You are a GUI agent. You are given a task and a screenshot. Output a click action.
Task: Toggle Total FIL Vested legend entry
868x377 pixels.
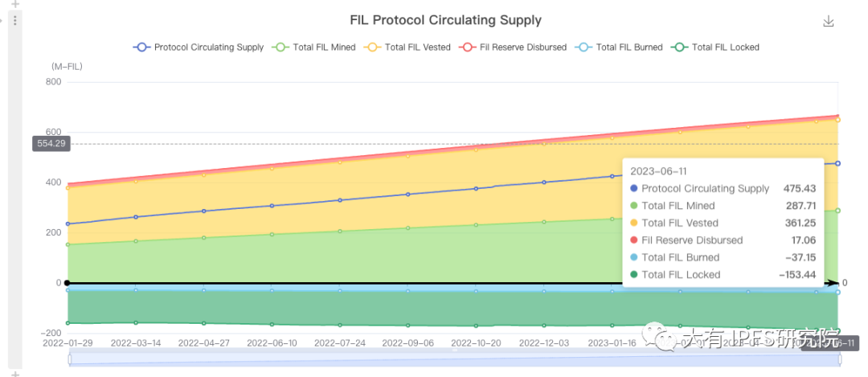click(408, 47)
